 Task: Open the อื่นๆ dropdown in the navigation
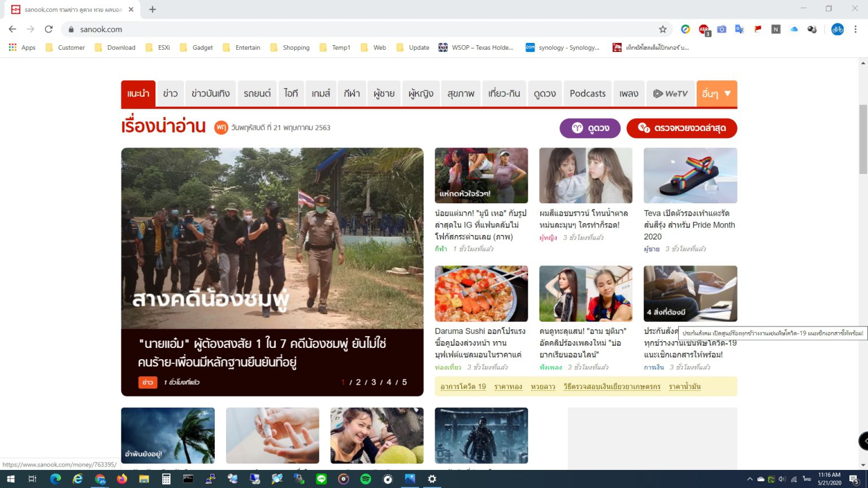pyautogui.click(x=717, y=93)
